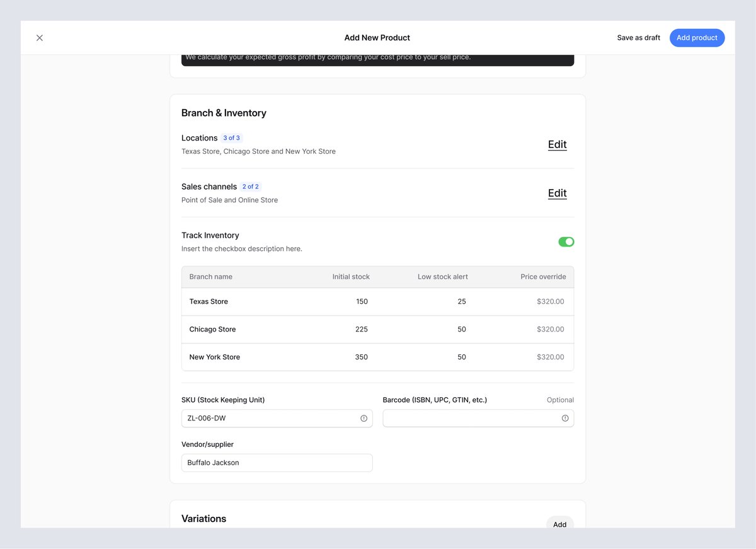Turn off the Track Inventory toggle
This screenshot has width=756, height=549.
[566, 242]
